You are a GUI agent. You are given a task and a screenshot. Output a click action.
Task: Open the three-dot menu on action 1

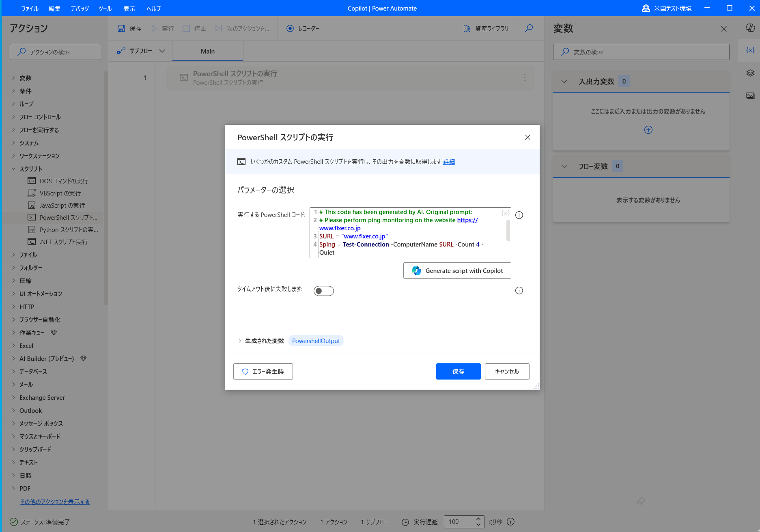pos(525,77)
